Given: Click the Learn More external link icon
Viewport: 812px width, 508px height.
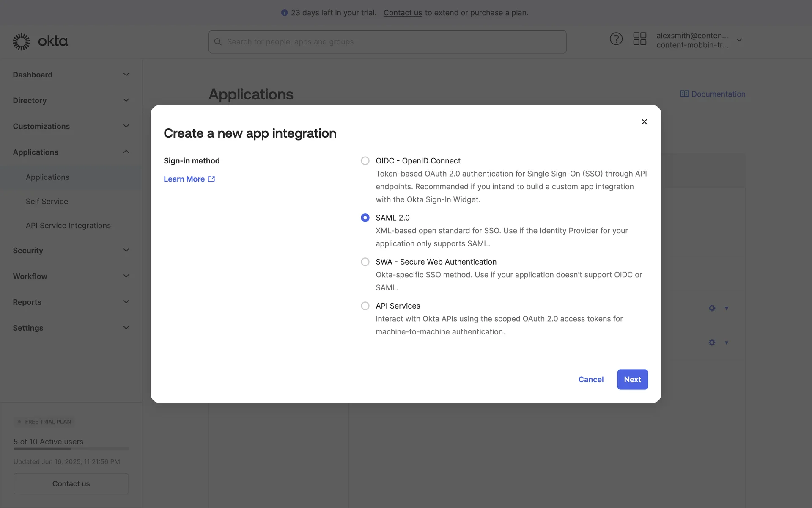Looking at the screenshot, I should tap(211, 179).
